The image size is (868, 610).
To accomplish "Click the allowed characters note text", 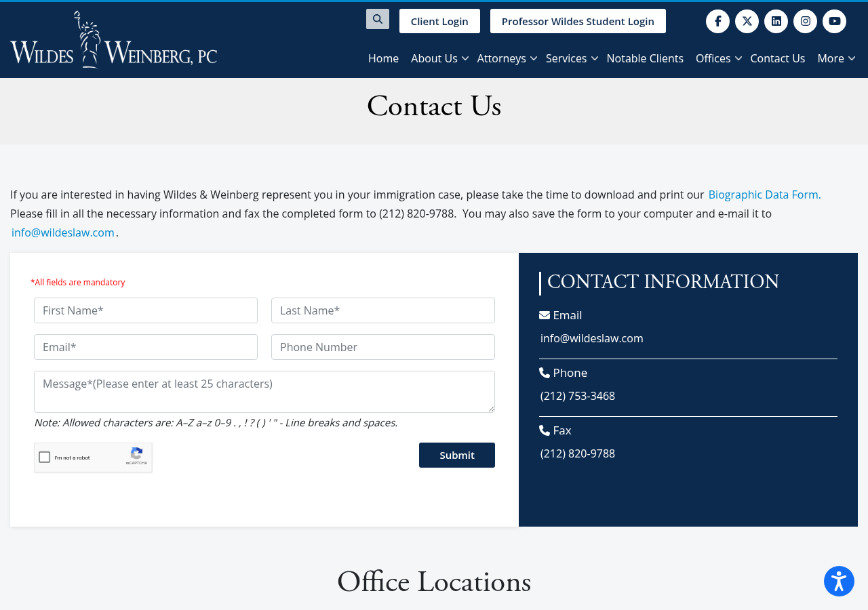I will click(216, 423).
